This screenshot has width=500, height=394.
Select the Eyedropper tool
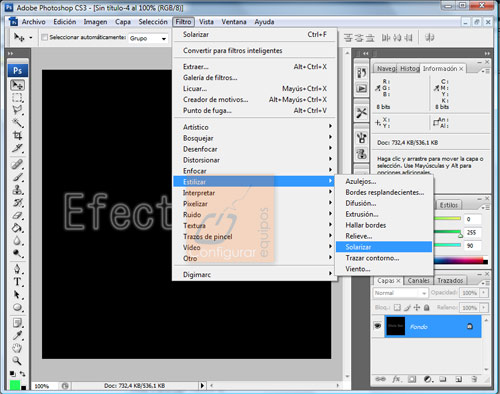(x=17, y=335)
